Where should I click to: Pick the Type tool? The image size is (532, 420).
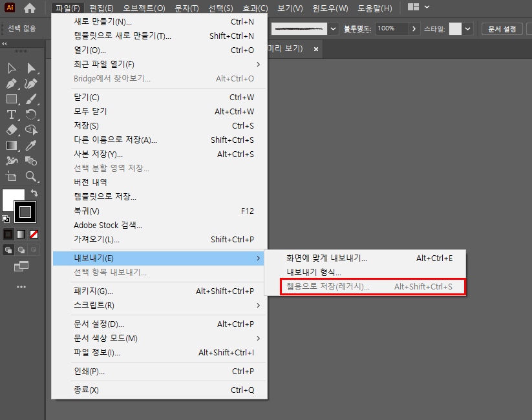(12, 114)
